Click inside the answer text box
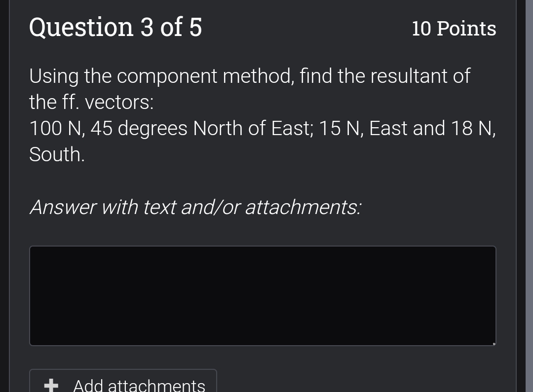This screenshot has height=392, width=533. pyautogui.click(x=262, y=296)
